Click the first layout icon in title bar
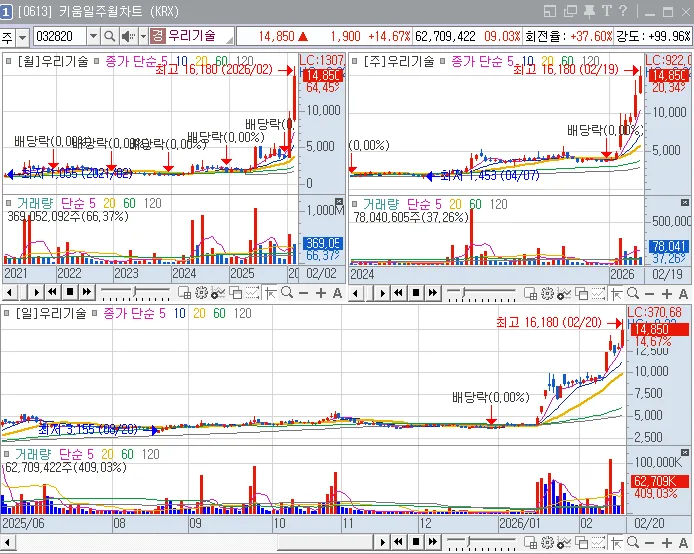The width and height of the screenshot is (694, 554). pyautogui.click(x=550, y=11)
